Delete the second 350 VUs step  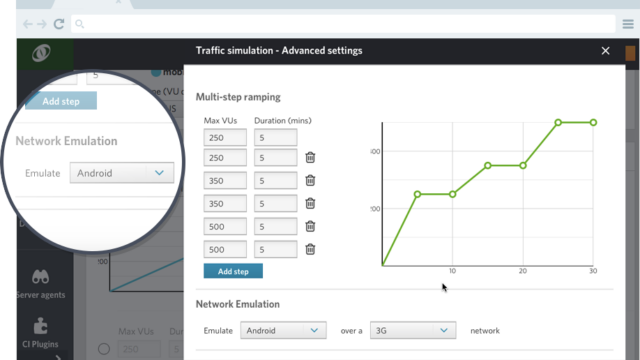310,203
